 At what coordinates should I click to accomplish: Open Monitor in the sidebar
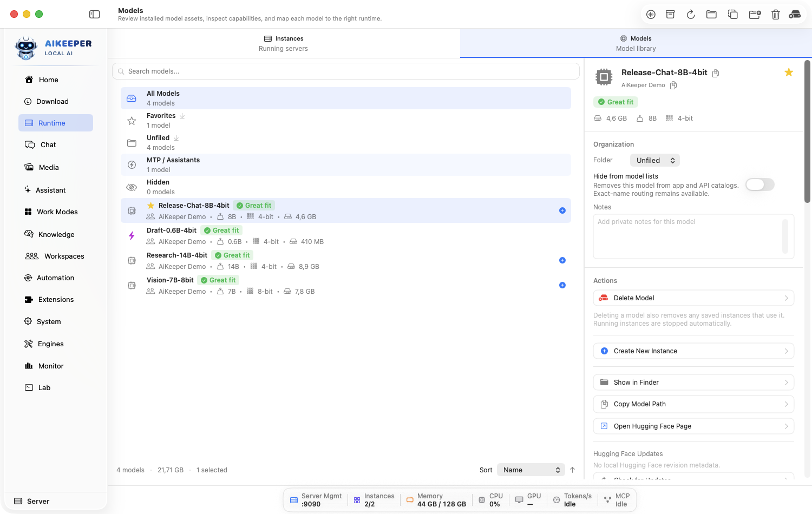point(56,366)
